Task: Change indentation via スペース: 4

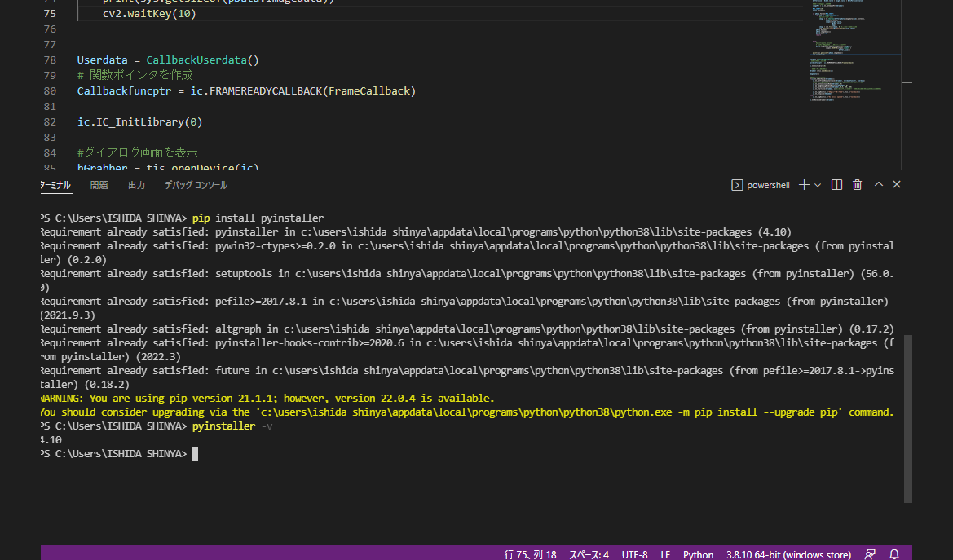Action: point(589,554)
